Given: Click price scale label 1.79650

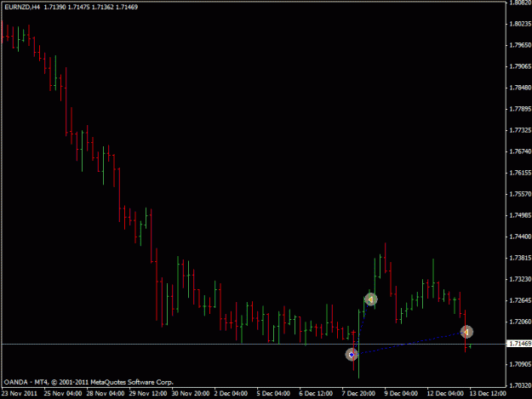Looking at the screenshot, I should 520,45.
